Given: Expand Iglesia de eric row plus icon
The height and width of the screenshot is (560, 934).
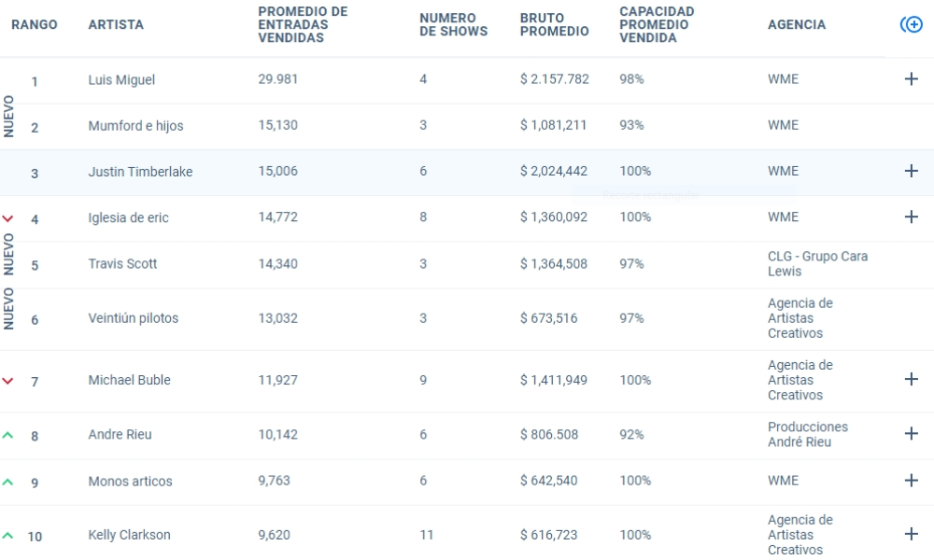Looking at the screenshot, I should (911, 217).
